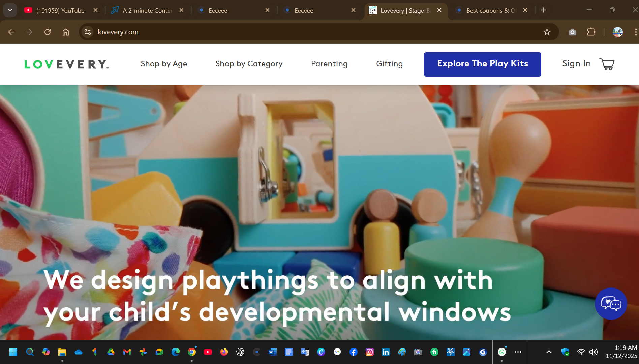Open the Parenting menu item
The image size is (639, 364).
[329, 64]
